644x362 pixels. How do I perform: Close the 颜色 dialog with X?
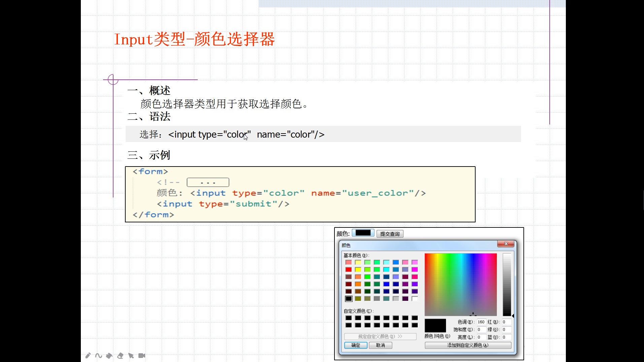tap(506, 244)
